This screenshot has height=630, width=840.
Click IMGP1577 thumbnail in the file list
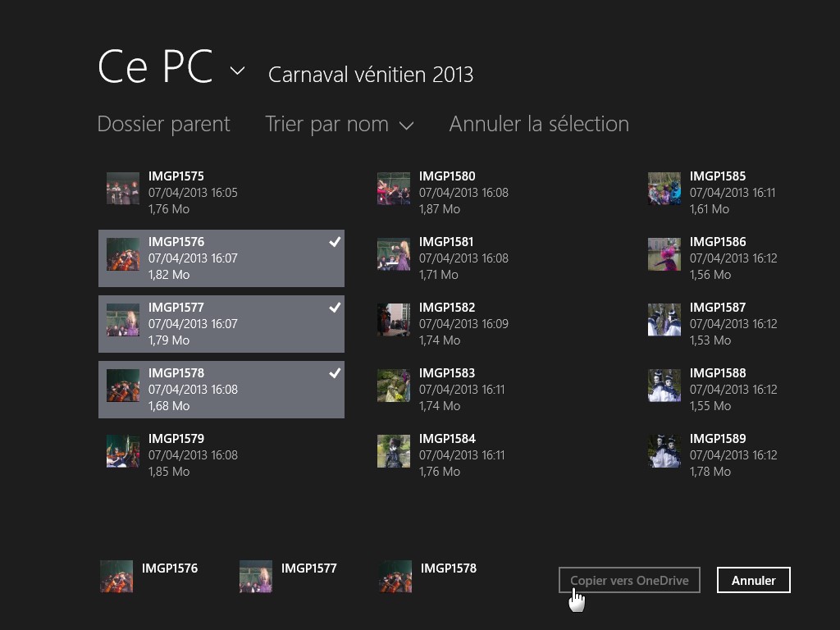123,320
